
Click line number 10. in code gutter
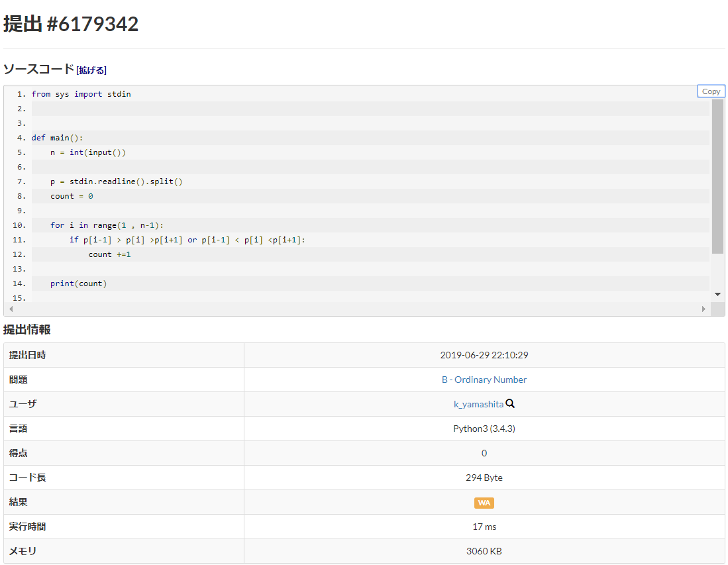19,225
